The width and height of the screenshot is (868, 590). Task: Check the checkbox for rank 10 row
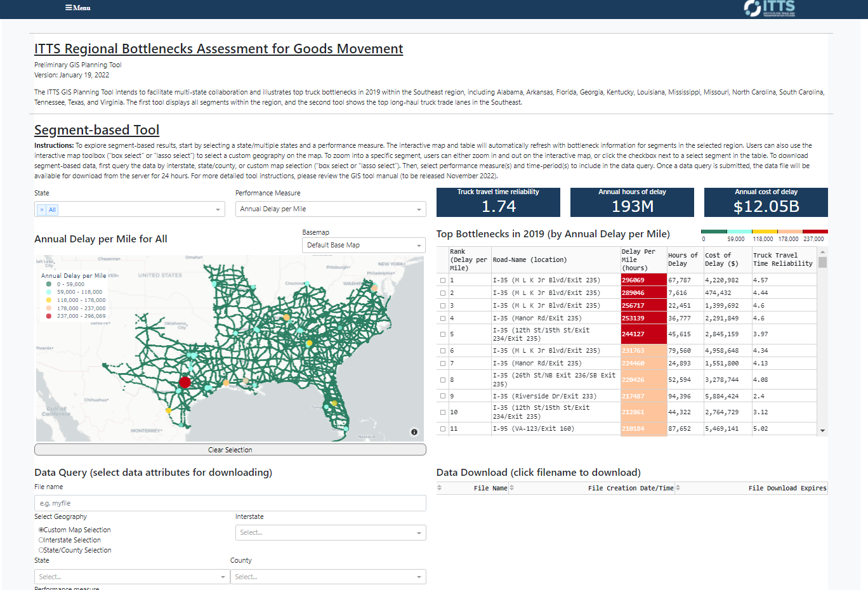443,412
